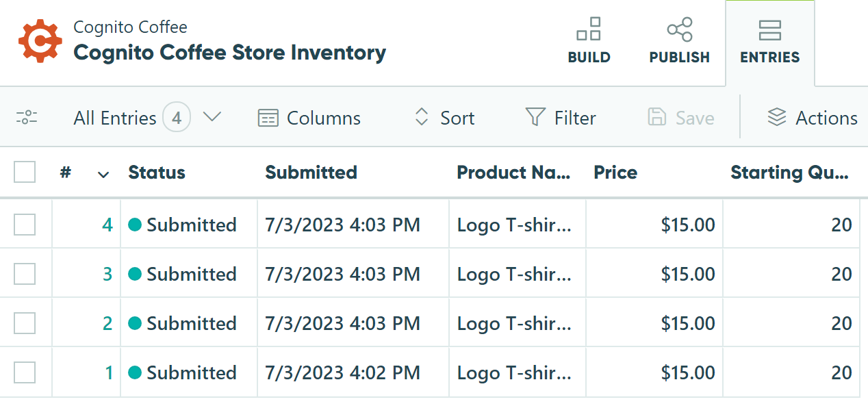
Task: Open the Sort options
Action: [444, 118]
